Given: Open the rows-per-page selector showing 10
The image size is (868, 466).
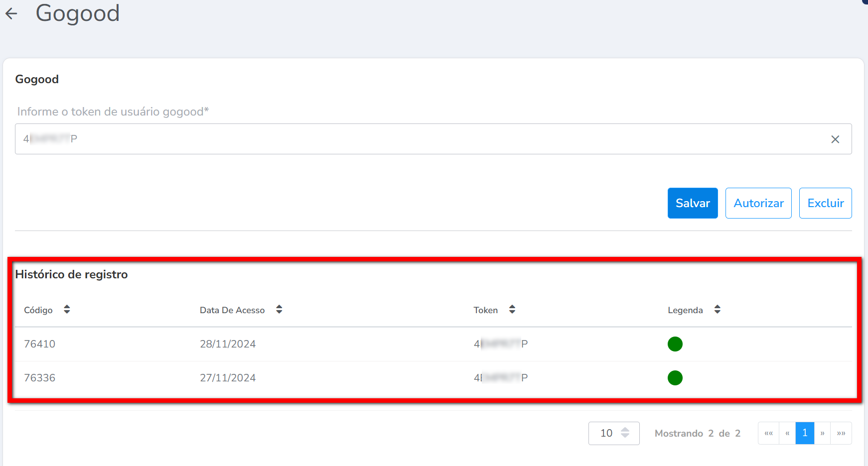Looking at the screenshot, I should click(x=613, y=433).
